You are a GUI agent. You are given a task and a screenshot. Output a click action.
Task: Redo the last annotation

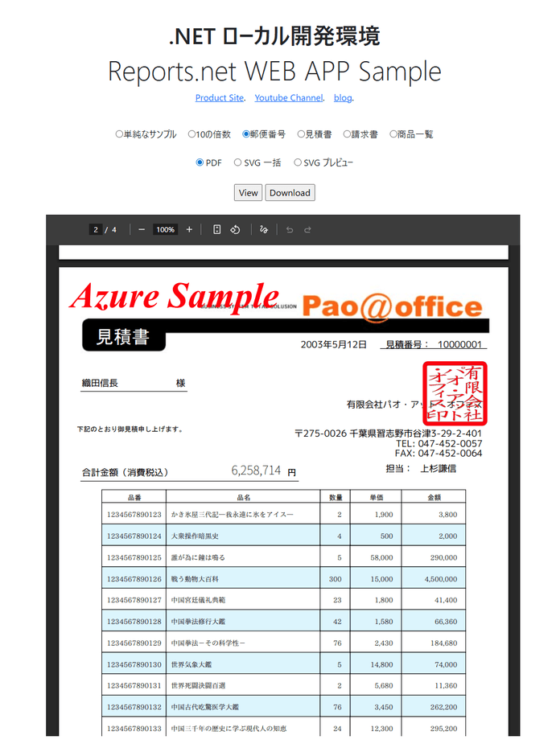tap(307, 230)
